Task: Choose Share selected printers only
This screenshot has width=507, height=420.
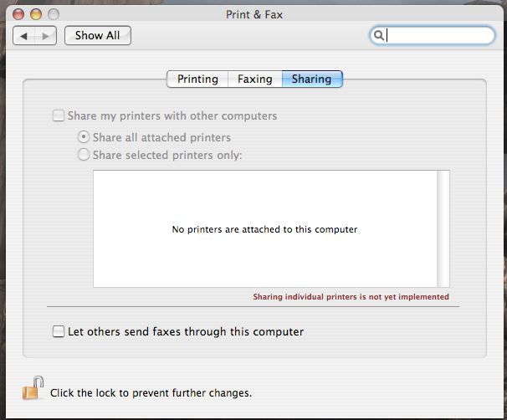Action: click(x=84, y=155)
